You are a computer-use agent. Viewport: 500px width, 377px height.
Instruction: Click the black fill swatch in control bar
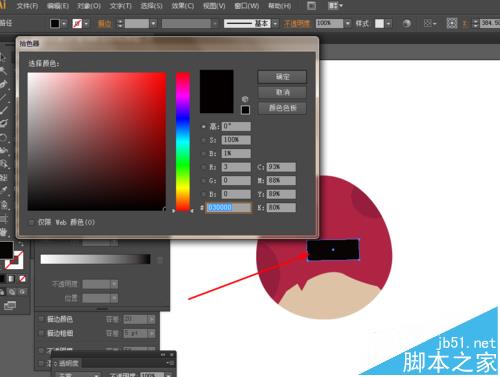click(55, 23)
